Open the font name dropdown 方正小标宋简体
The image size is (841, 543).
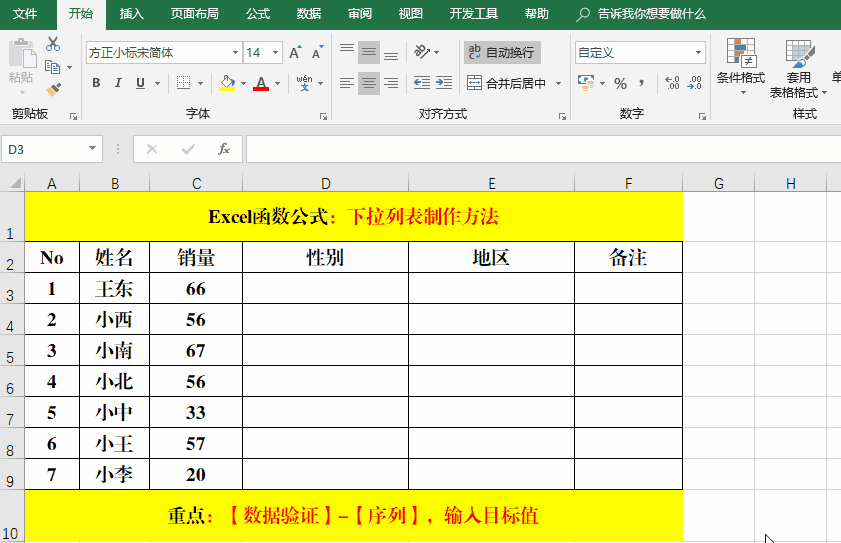pyautogui.click(x=235, y=53)
